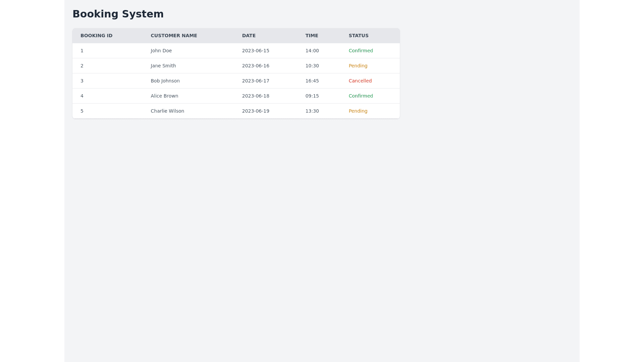Select Charlie Wilson customer name cell
The width and height of the screenshot is (644, 362).
[167, 111]
